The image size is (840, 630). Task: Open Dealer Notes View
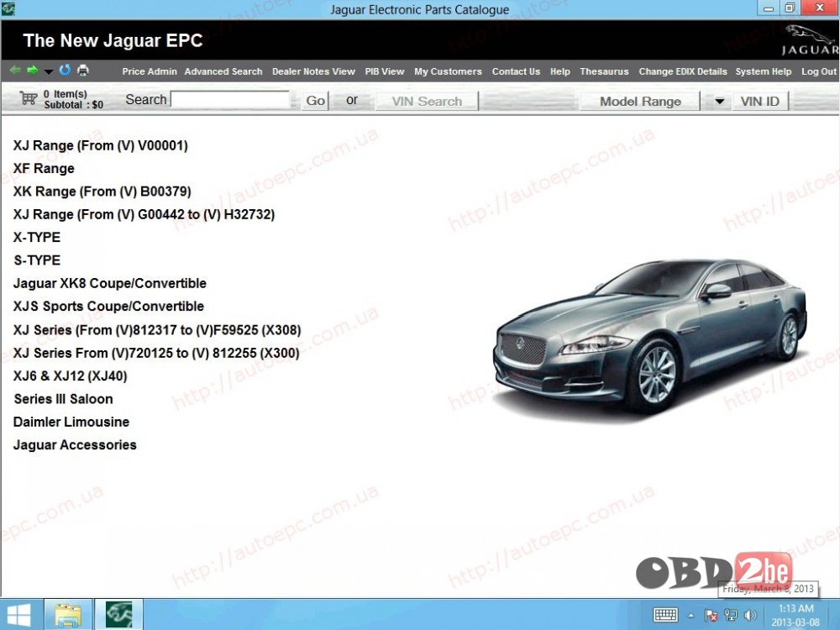point(313,71)
